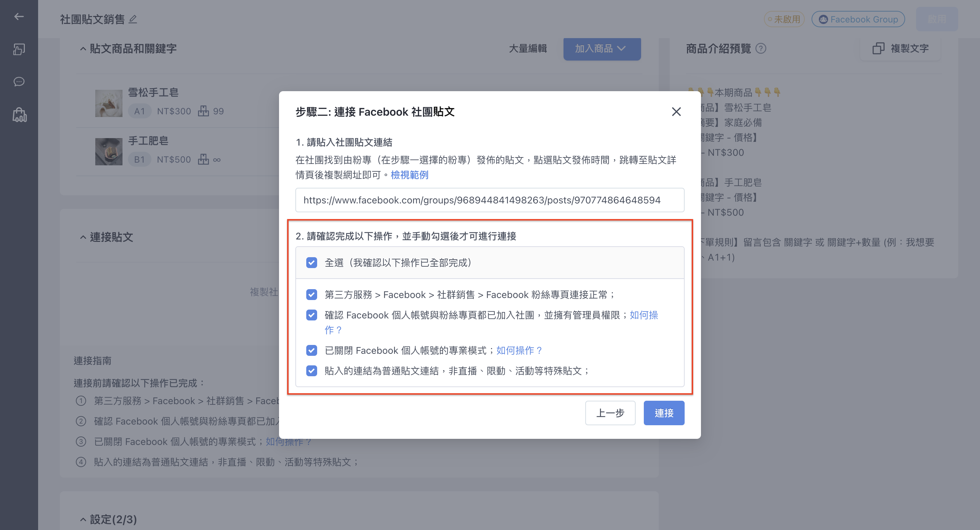Close the 步驟二 dialog with the X

pos(676,111)
